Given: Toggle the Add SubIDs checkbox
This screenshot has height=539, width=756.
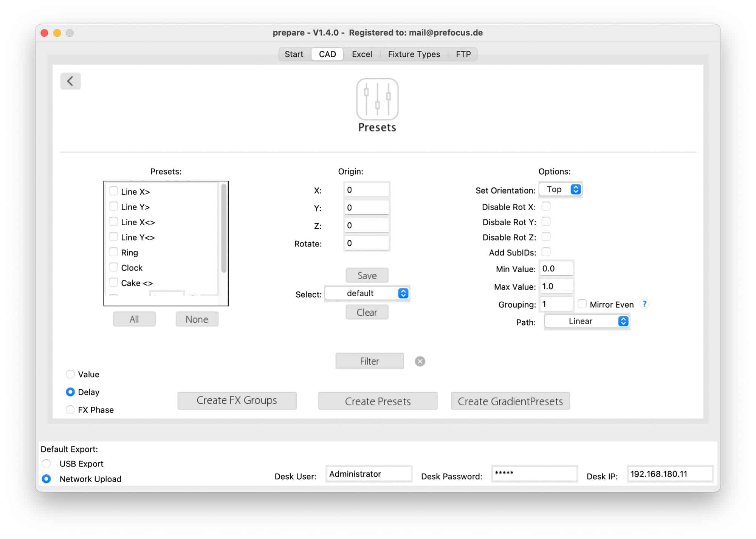Looking at the screenshot, I should tap(546, 252).
